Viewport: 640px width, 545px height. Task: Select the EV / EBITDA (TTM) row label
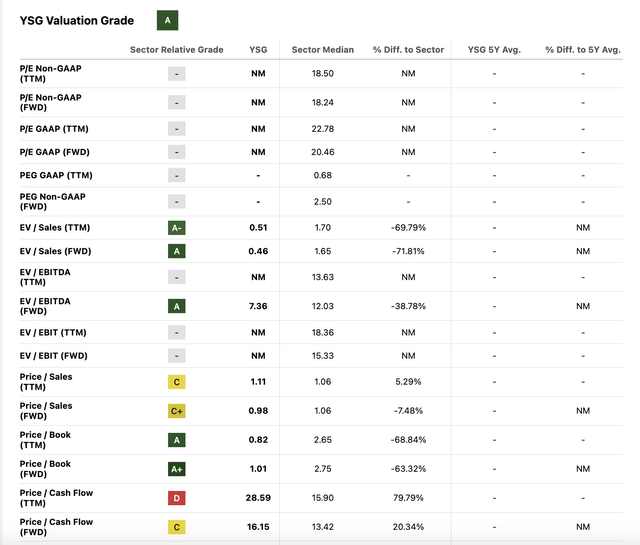click(45, 277)
